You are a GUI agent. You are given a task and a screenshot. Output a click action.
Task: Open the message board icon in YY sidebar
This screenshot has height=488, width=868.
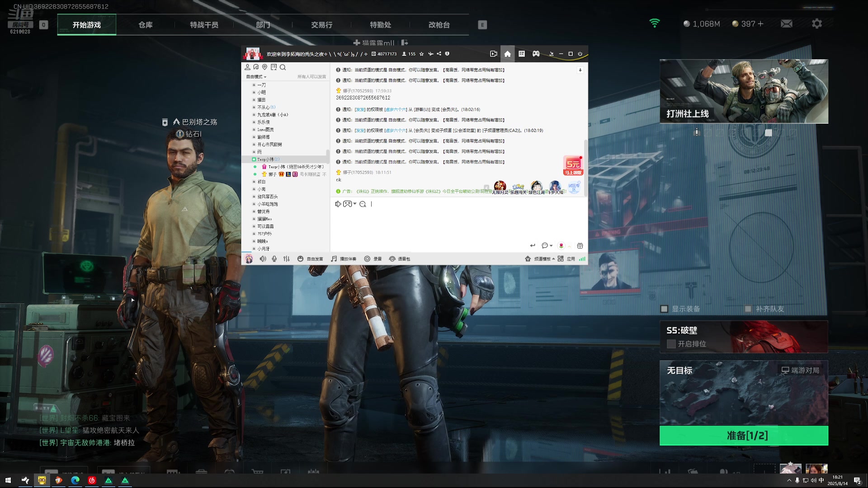(x=274, y=67)
